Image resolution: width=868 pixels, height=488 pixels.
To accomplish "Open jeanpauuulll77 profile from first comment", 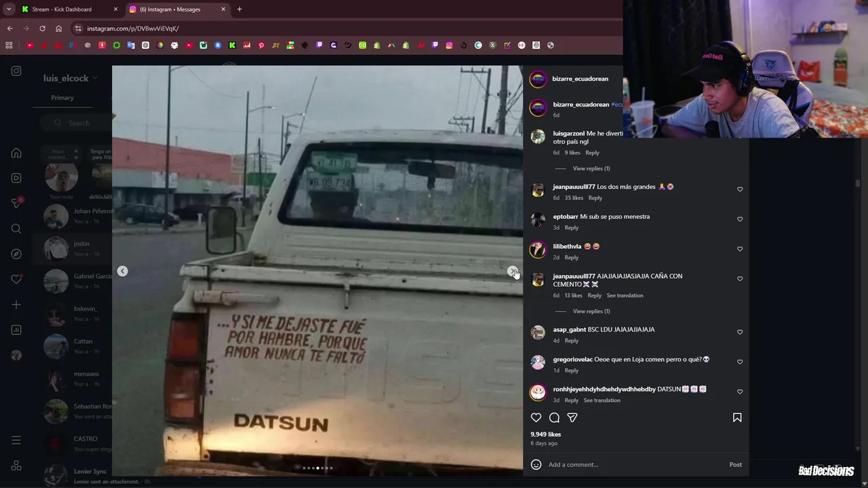I will 574,187.
